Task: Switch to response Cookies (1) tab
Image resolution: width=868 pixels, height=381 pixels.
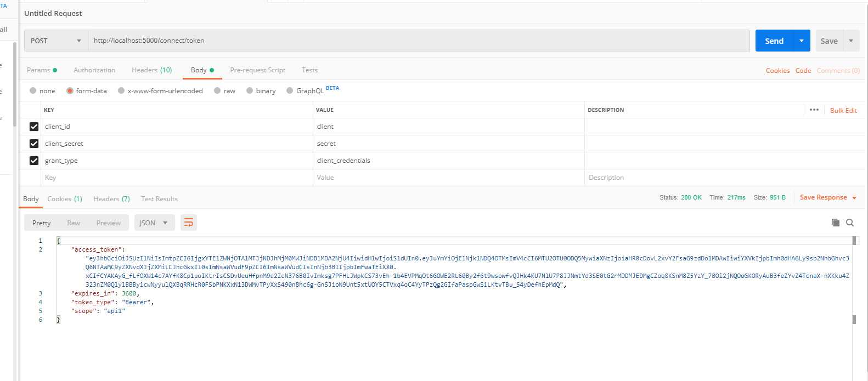Action: pyautogui.click(x=65, y=198)
